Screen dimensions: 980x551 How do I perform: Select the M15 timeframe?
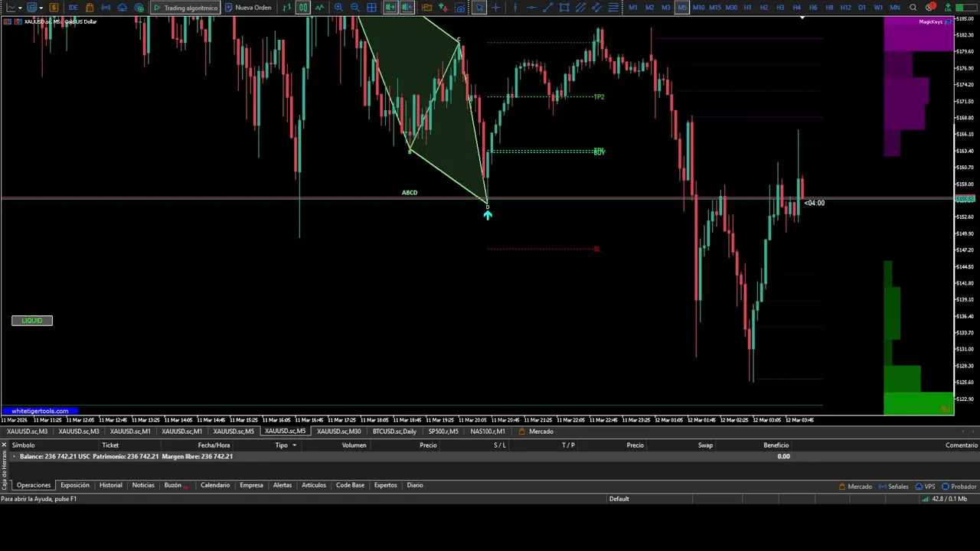(x=715, y=8)
